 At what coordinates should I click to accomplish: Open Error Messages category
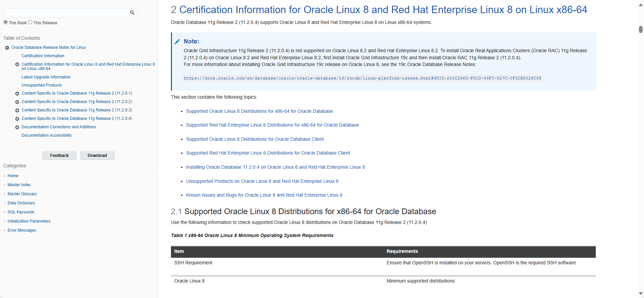[22, 230]
